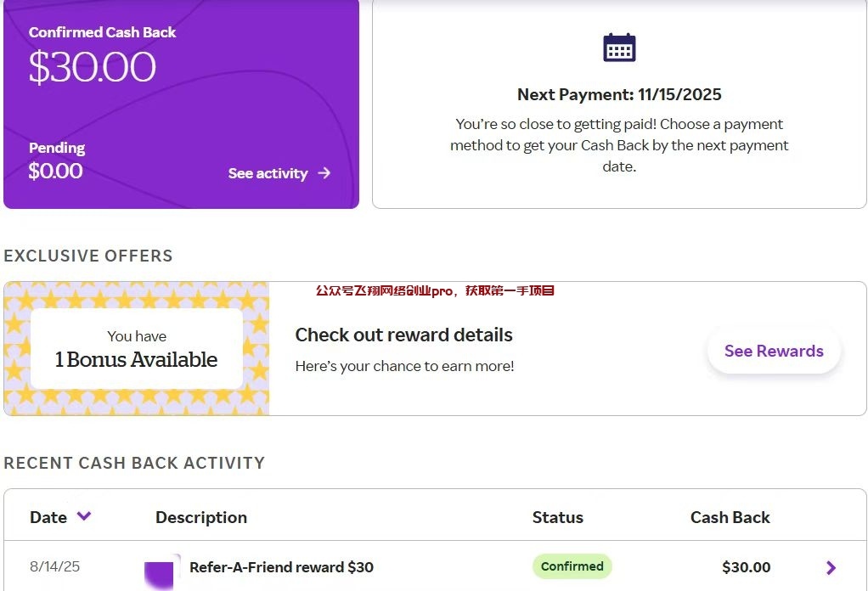Toggle the Date column sort chevron
The image size is (868, 591).
tap(84, 516)
